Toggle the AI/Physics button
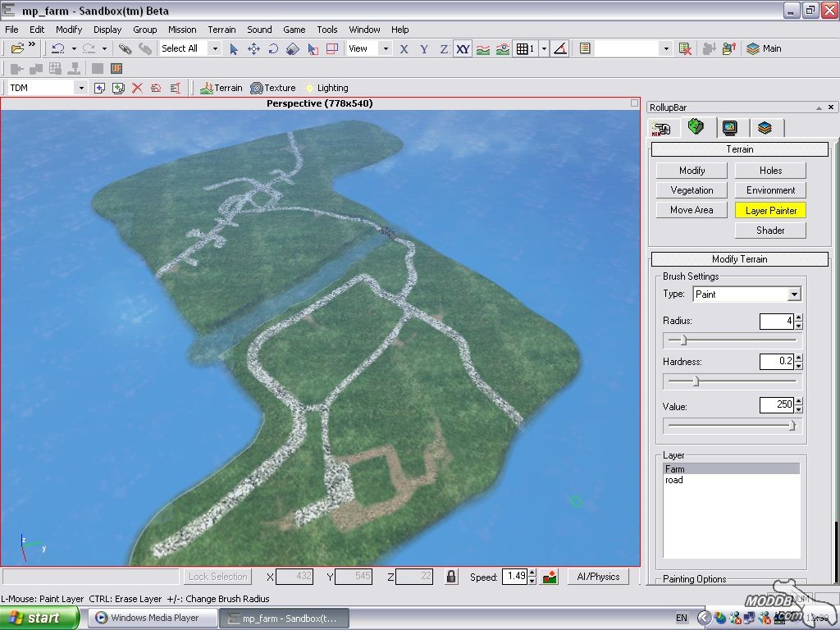This screenshot has height=630, width=840. (x=598, y=577)
